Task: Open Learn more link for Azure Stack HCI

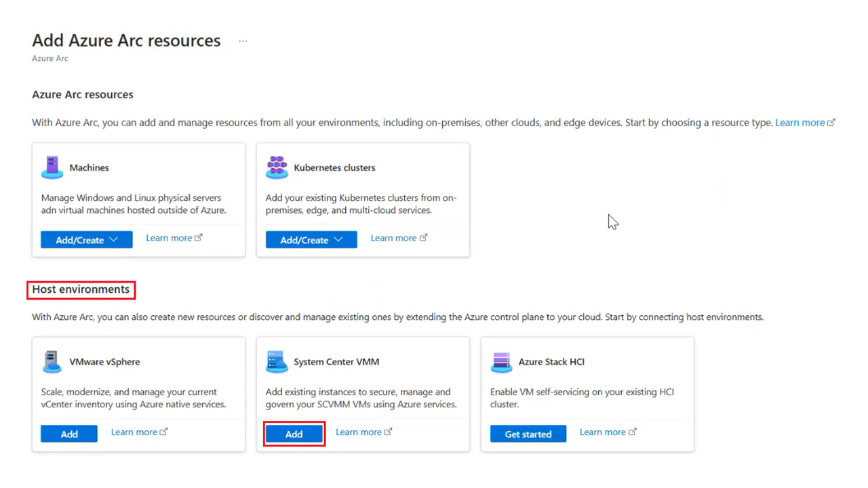Action: [602, 432]
